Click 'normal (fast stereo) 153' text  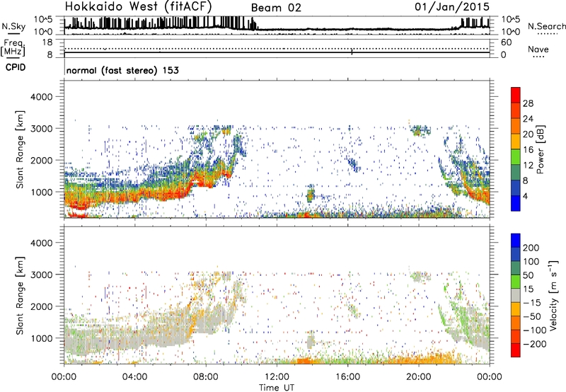coord(122,70)
